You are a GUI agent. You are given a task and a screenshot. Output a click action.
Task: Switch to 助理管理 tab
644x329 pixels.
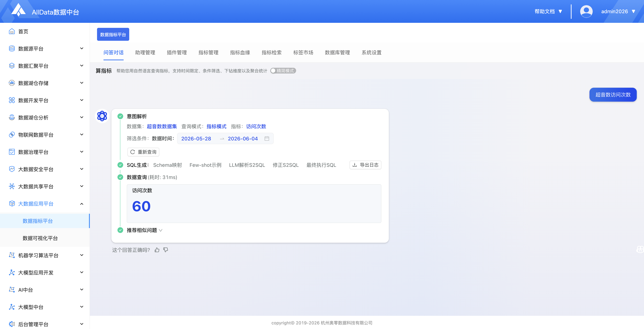click(145, 53)
